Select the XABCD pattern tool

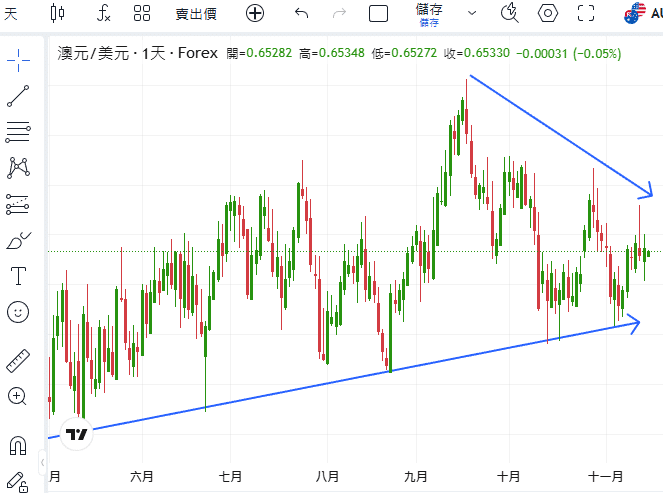click(x=18, y=168)
